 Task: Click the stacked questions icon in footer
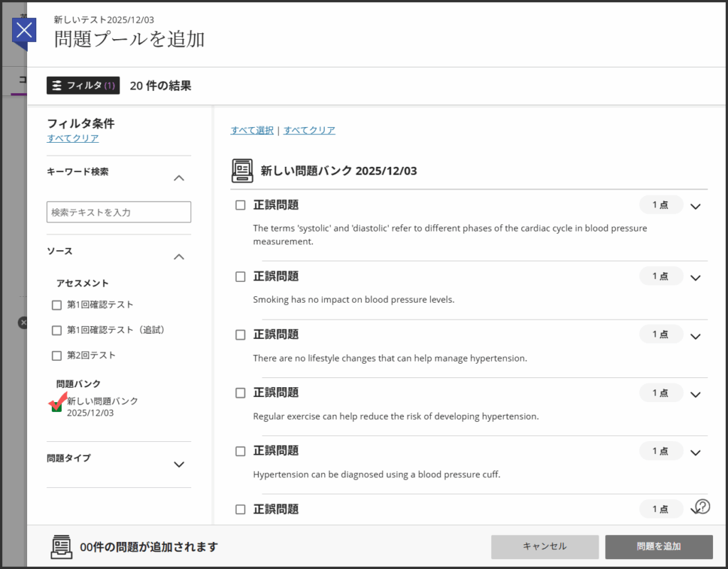[62, 546]
